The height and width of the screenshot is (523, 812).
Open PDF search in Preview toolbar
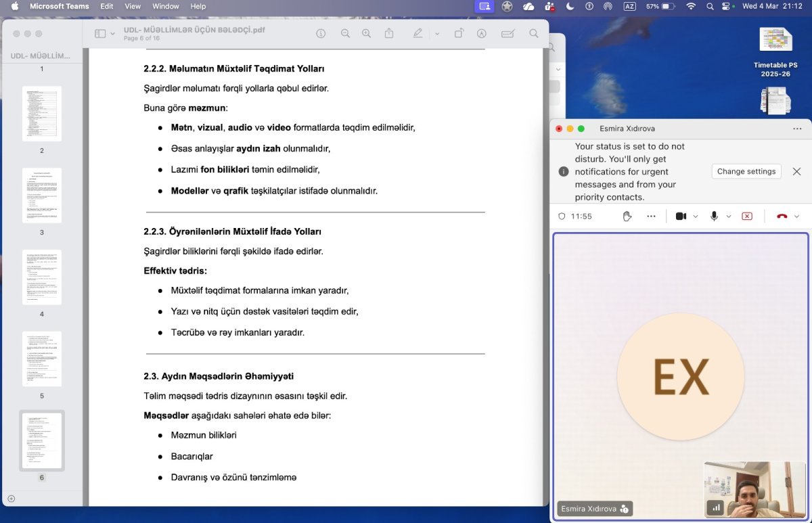[x=533, y=33]
